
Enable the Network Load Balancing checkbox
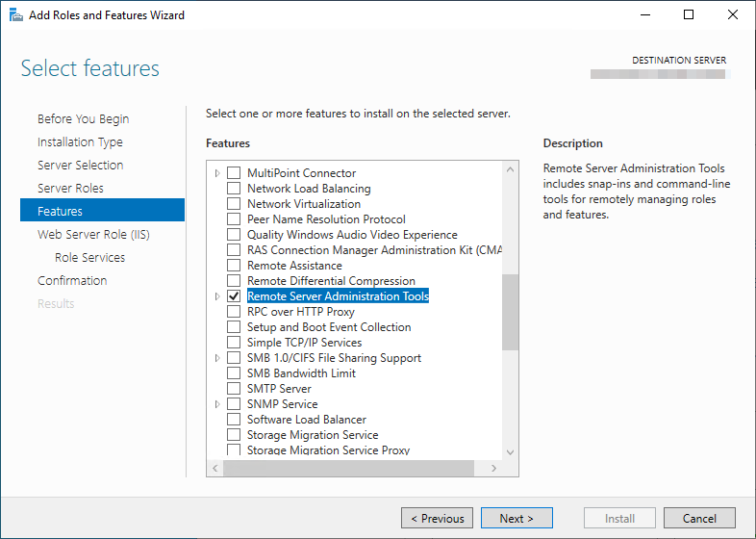click(x=234, y=189)
